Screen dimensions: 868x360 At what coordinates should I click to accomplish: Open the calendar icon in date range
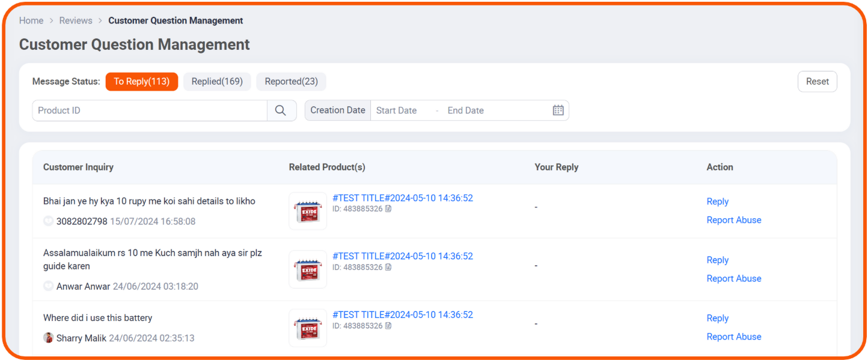tap(558, 111)
